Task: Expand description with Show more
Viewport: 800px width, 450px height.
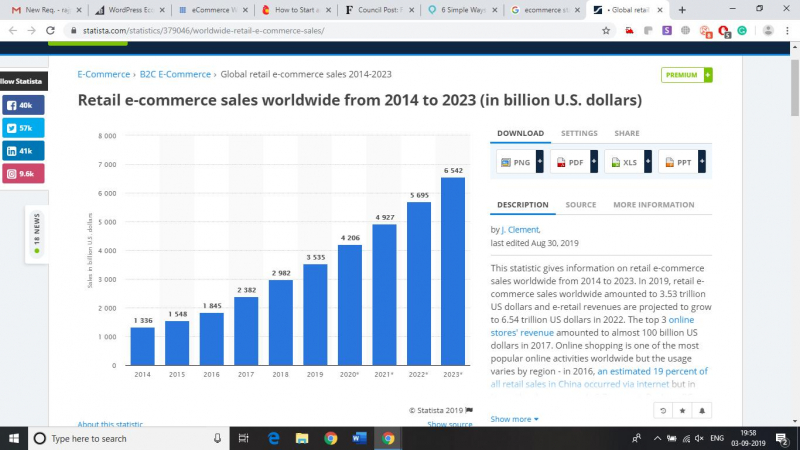Action: (514, 419)
